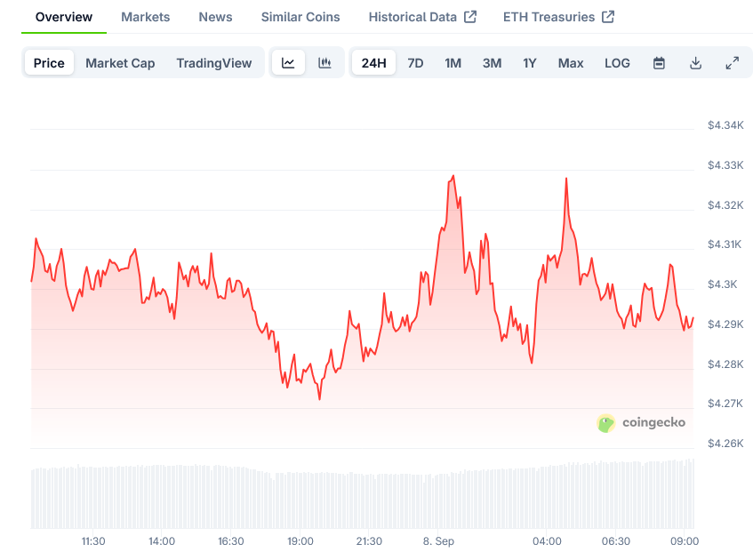This screenshot has width=753, height=560.
Task: Click the CoinGecko logo watermark
Action: (641, 422)
